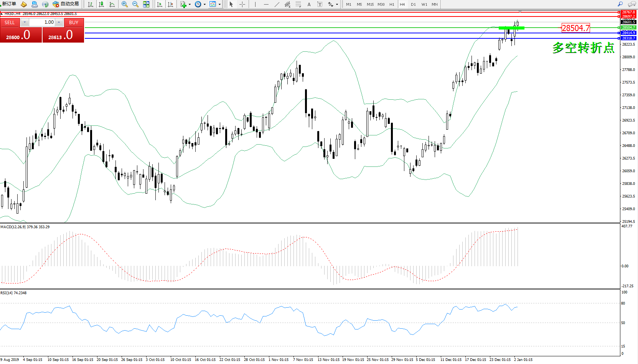Switch to the M15 timeframe
638x364 pixels.
(370, 5)
